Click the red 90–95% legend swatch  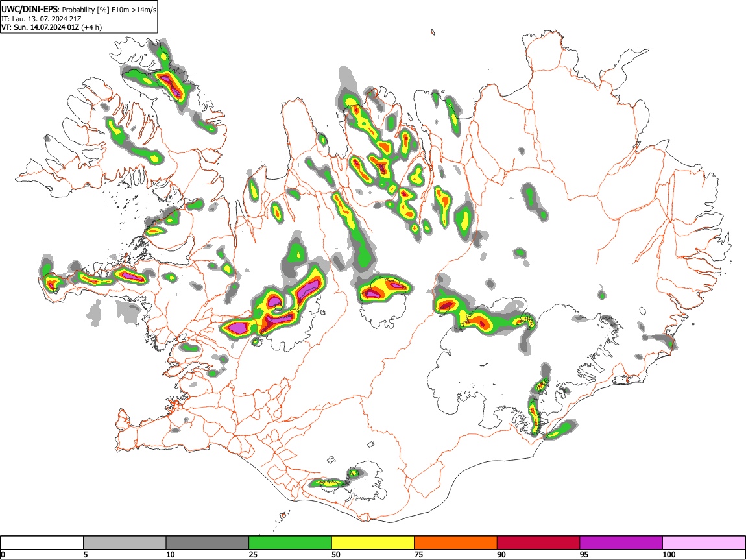[538, 542]
